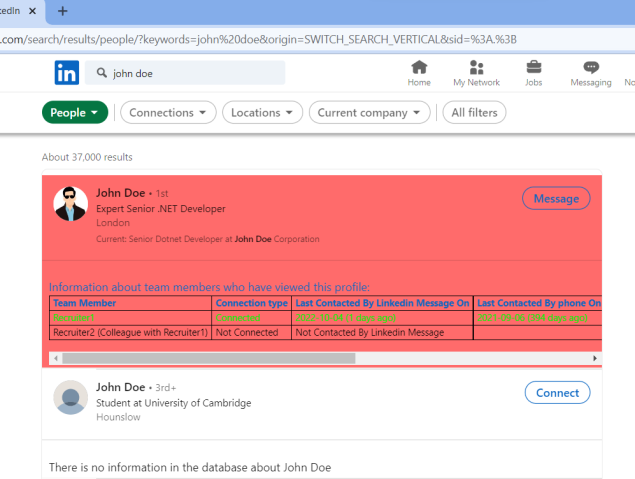Open avatar of 3rd+ John Doe
Image resolution: width=635 pixels, height=479 pixels.
[x=71, y=397]
